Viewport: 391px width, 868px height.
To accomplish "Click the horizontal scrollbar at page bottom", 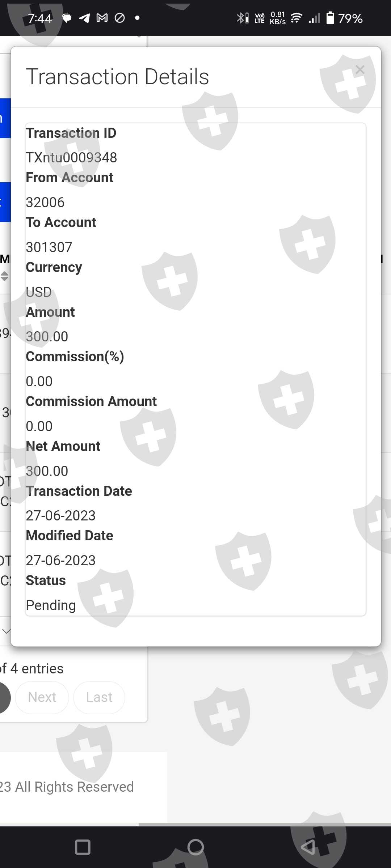I will [264, 825].
